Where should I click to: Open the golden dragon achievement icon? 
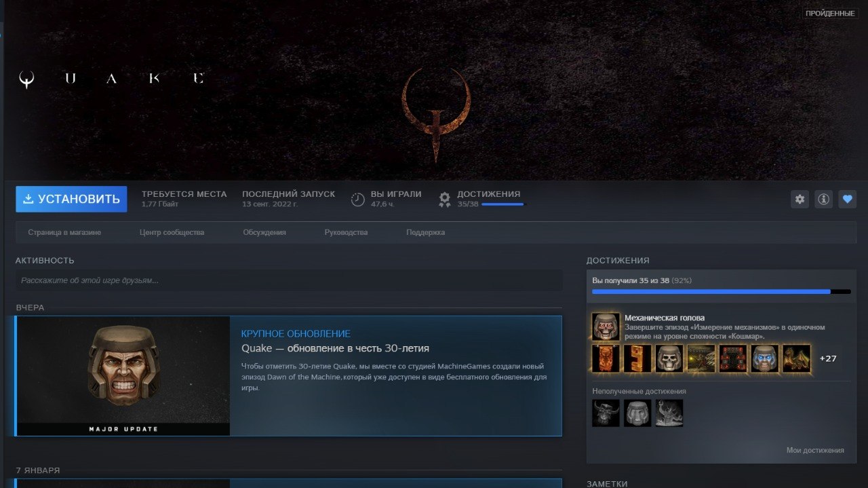point(797,358)
